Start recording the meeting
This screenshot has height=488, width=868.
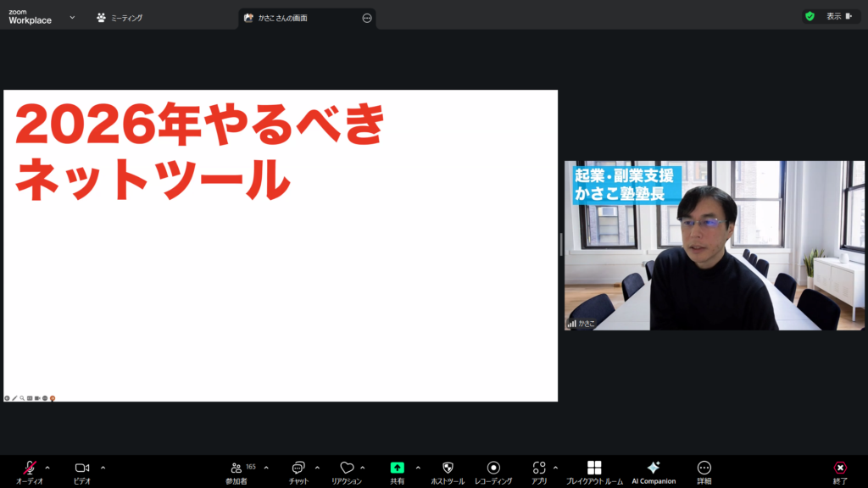pyautogui.click(x=493, y=468)
